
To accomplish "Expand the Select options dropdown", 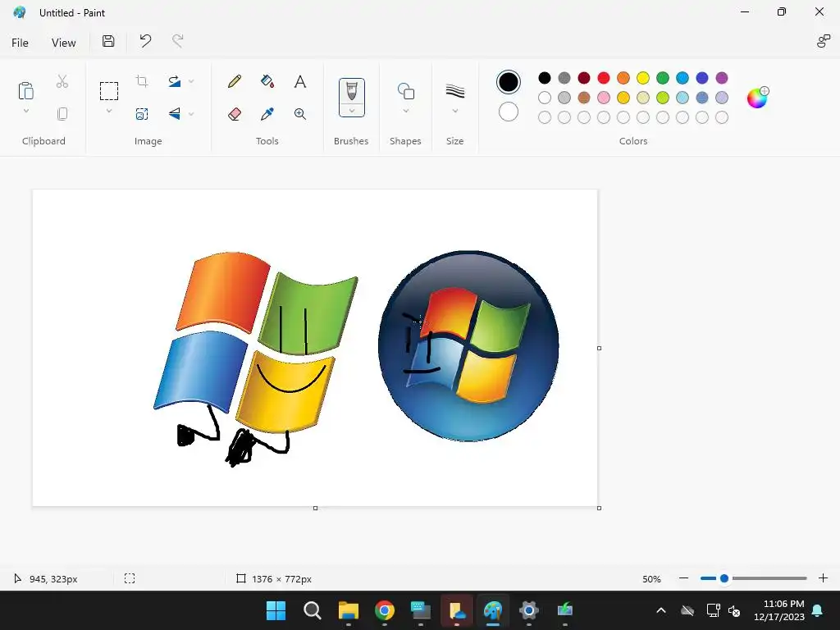I will [x=109, y=111].
